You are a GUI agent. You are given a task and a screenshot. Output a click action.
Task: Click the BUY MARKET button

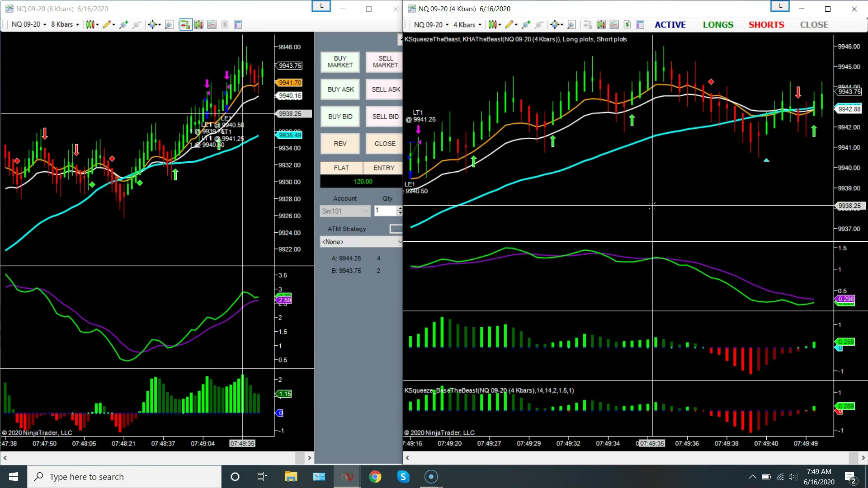(x=340, y=62)
